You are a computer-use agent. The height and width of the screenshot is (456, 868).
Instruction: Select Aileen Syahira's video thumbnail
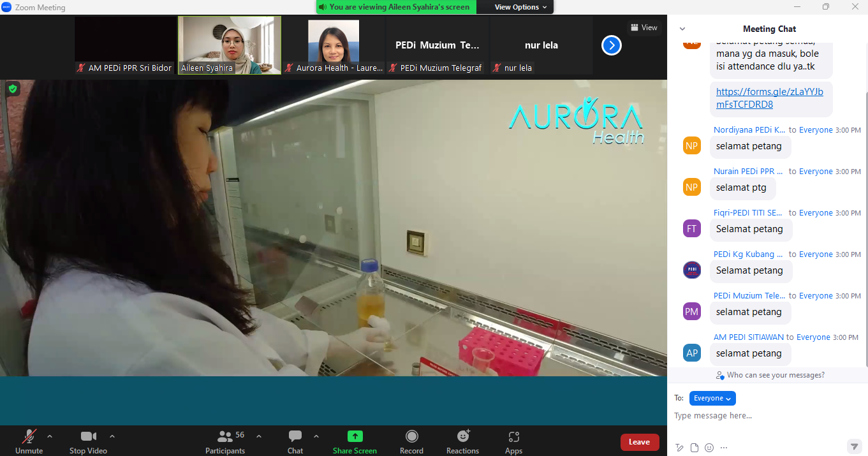coord(230,45)
